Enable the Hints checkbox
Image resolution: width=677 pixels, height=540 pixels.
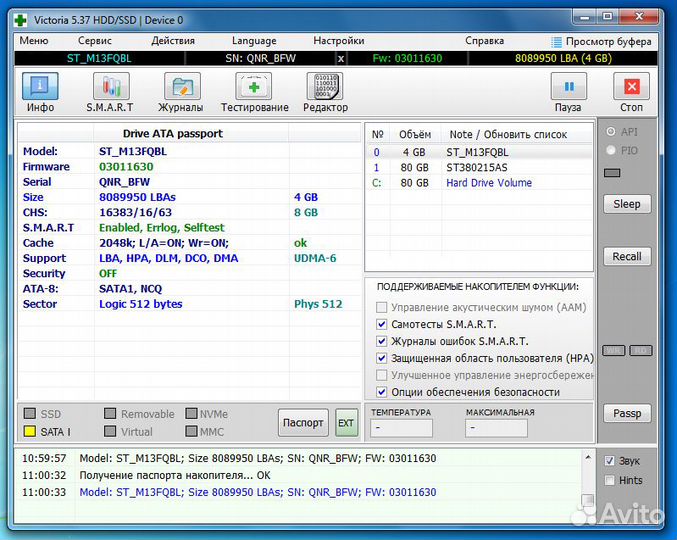click(609, 480)
